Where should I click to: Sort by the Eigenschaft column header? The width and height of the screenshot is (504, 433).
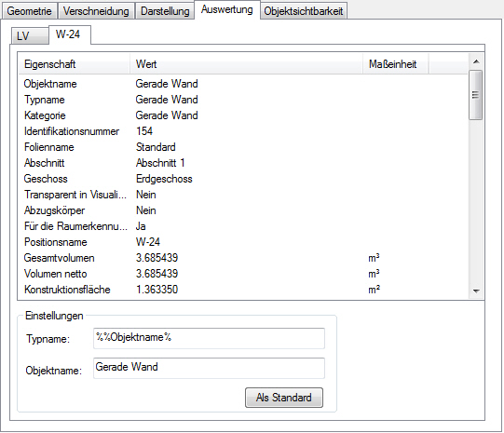[74, 64]
